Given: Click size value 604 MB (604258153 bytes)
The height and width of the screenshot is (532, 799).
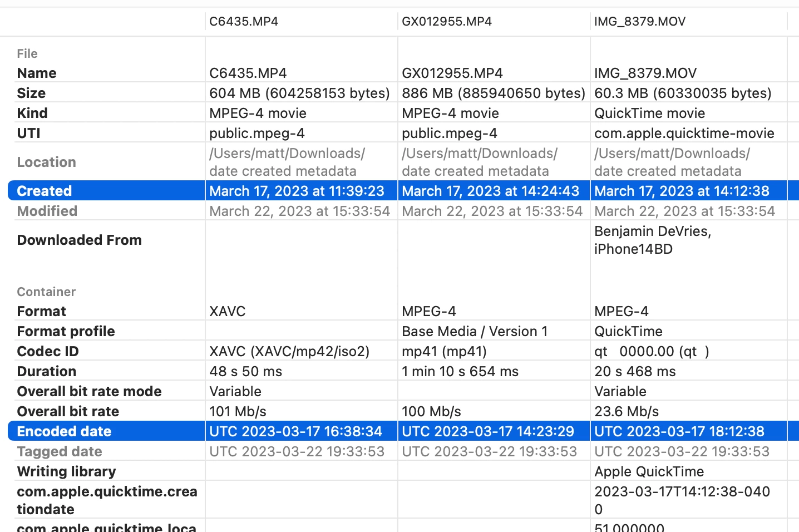Looking at the screenshot, I should coord(299,93).
